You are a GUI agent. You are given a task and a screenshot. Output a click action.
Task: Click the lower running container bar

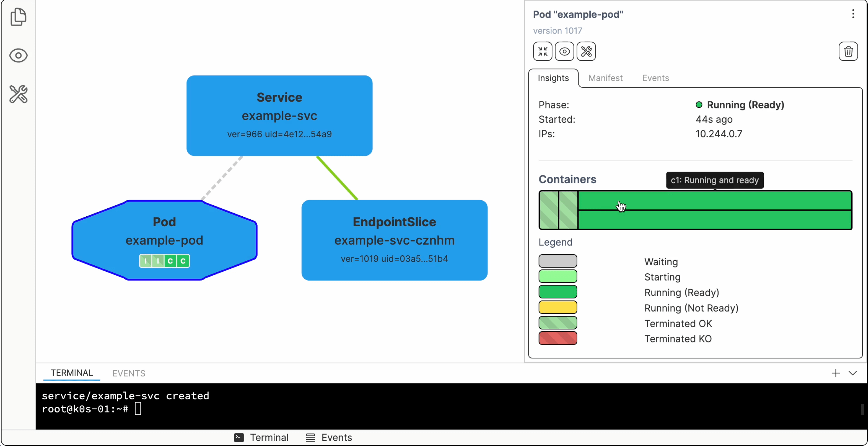coord(714,220)
